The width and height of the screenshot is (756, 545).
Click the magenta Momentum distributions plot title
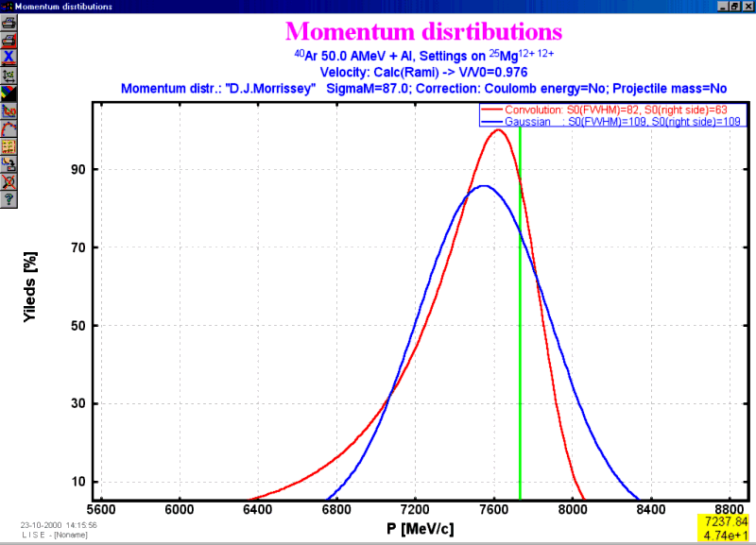click(x=423, y=31)
